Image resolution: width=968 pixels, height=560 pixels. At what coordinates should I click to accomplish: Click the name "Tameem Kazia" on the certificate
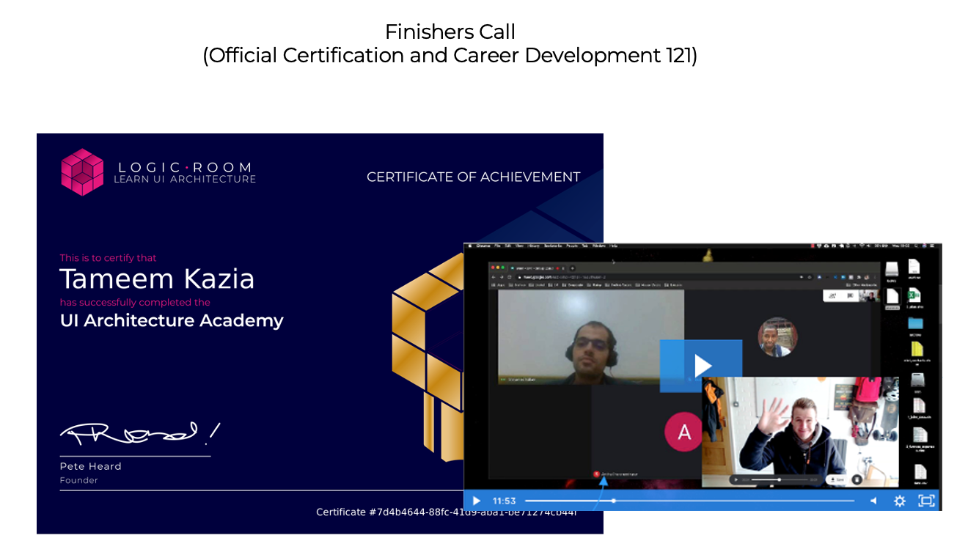(x=157, y=279)
